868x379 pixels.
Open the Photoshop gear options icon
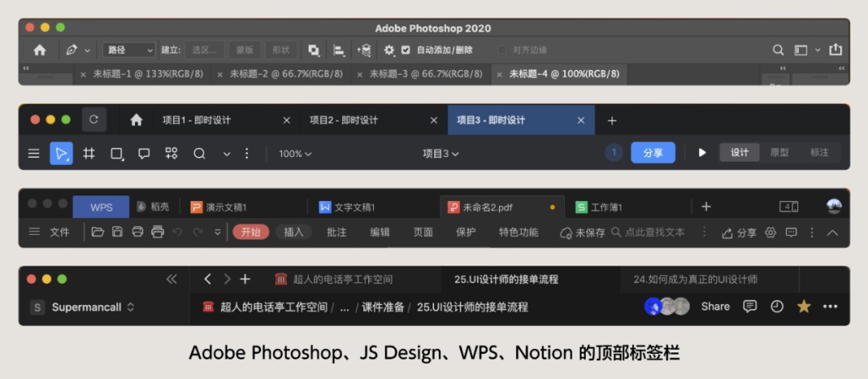[389, 51]
